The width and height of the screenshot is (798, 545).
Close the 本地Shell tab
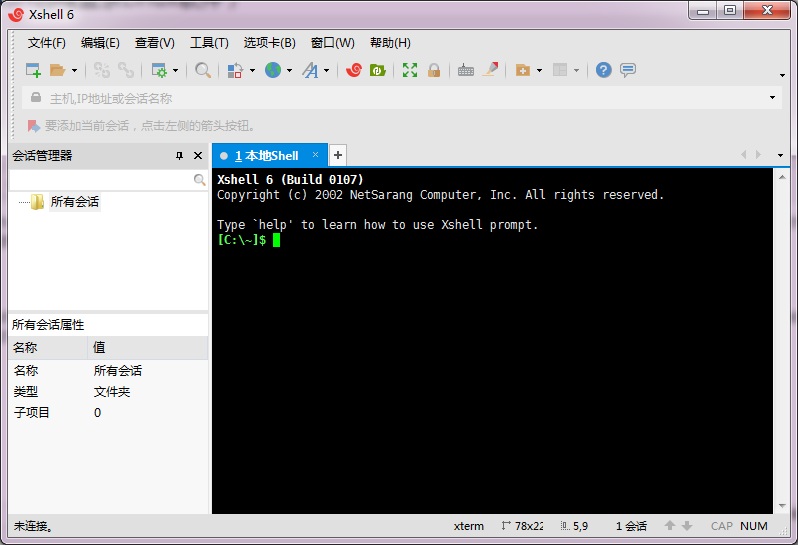[316, 155]
